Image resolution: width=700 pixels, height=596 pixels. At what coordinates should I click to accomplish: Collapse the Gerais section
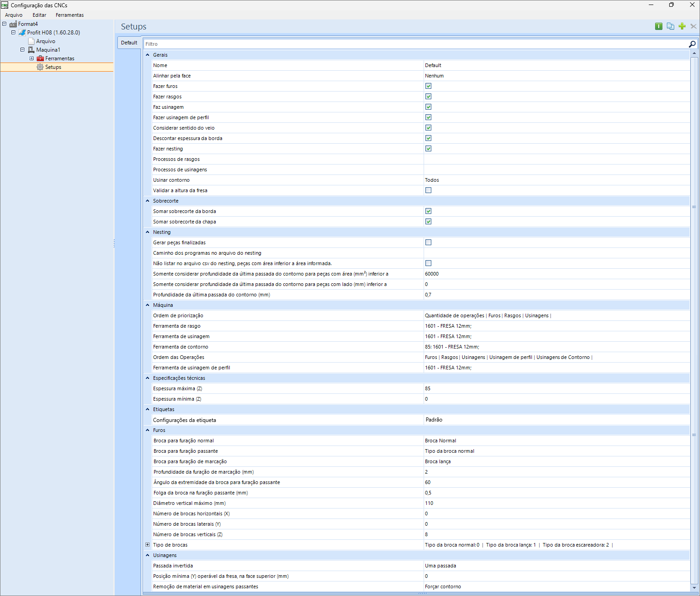pos(148,55)
